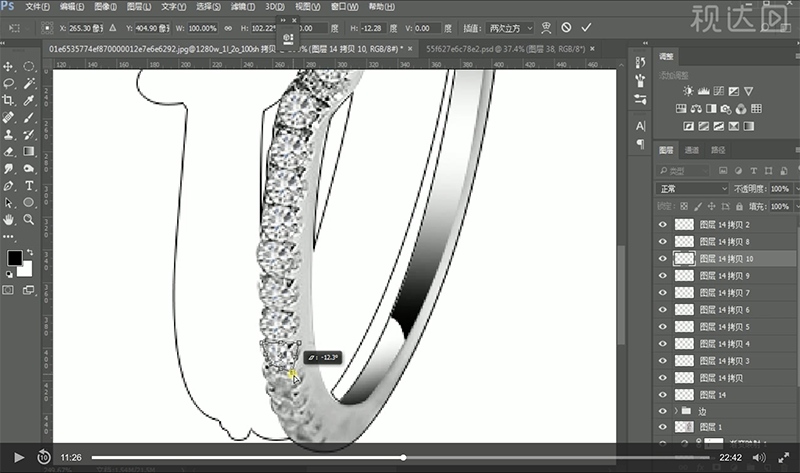Toggle the link width and height icon

coord(229,28)
